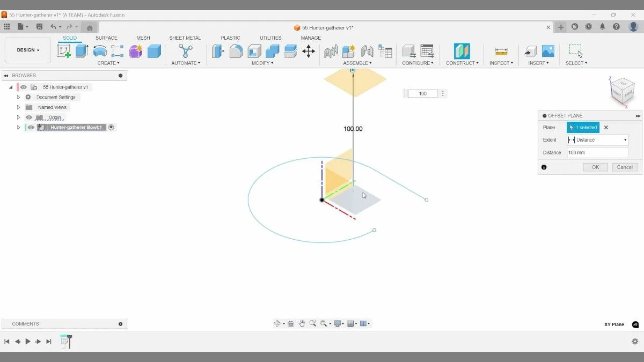Cancel the Offset Plane operation
Image resolution: width=644 pixels, height=362 pixels.
[624, 167]
